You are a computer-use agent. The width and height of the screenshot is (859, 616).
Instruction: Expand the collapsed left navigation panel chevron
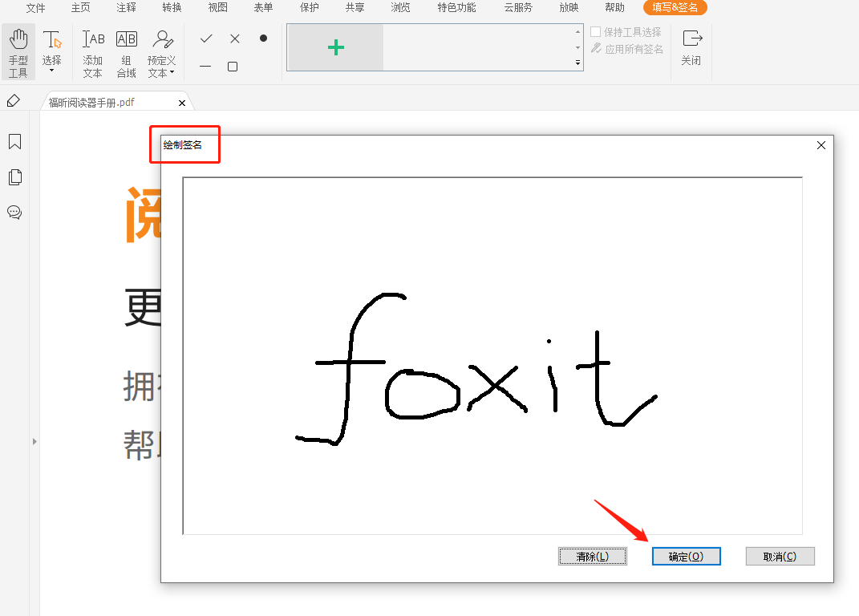pos(34,441)
